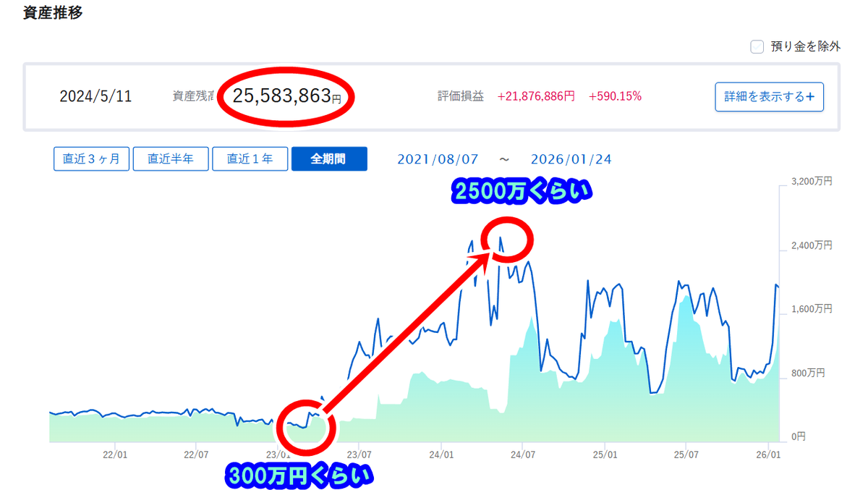Click the end date 2026/01/24

pos(571,159)
